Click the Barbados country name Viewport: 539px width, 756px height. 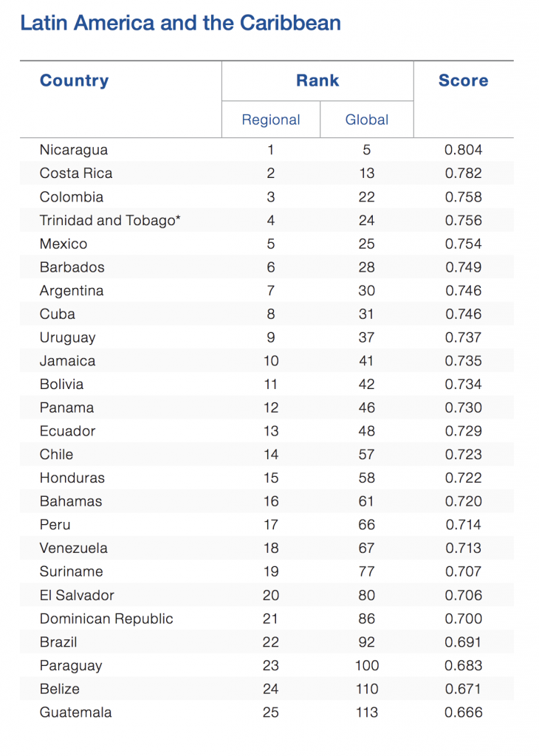click(72, 267)
